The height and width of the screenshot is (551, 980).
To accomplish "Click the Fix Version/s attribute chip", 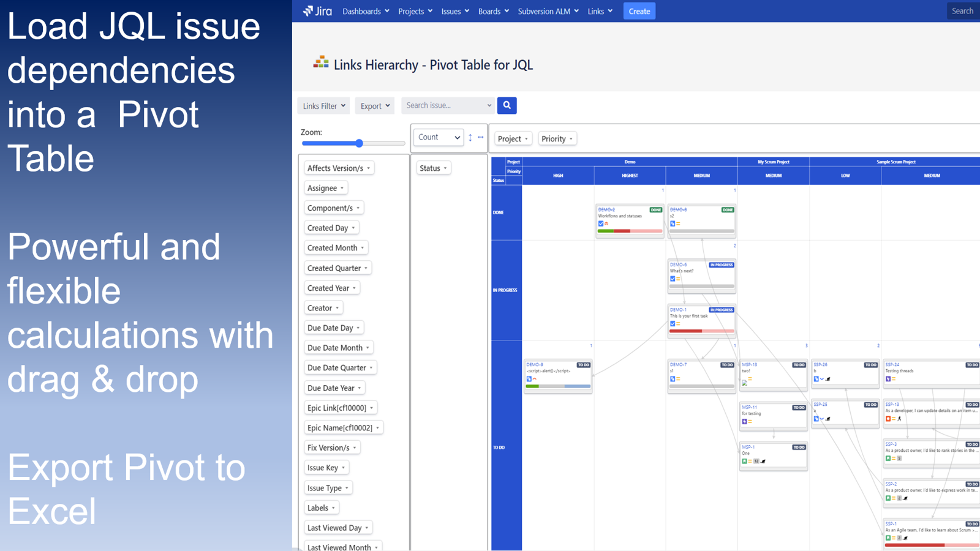I will pyautogui.click(x=332, y=448).
